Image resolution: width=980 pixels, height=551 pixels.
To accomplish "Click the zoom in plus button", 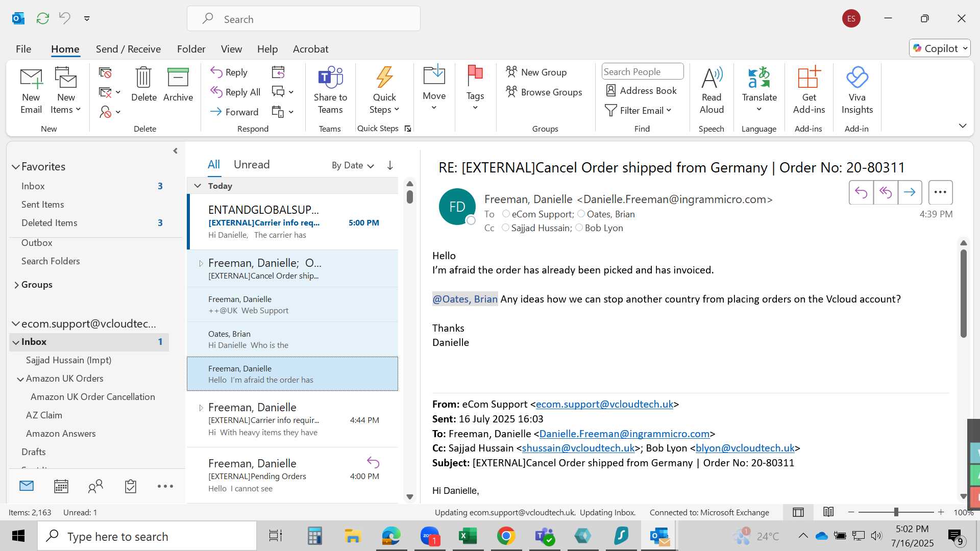I will (941, 512).
